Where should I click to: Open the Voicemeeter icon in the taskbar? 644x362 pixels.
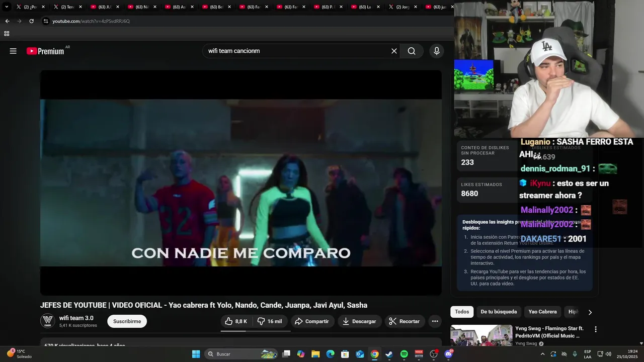[x=419, y=354]
